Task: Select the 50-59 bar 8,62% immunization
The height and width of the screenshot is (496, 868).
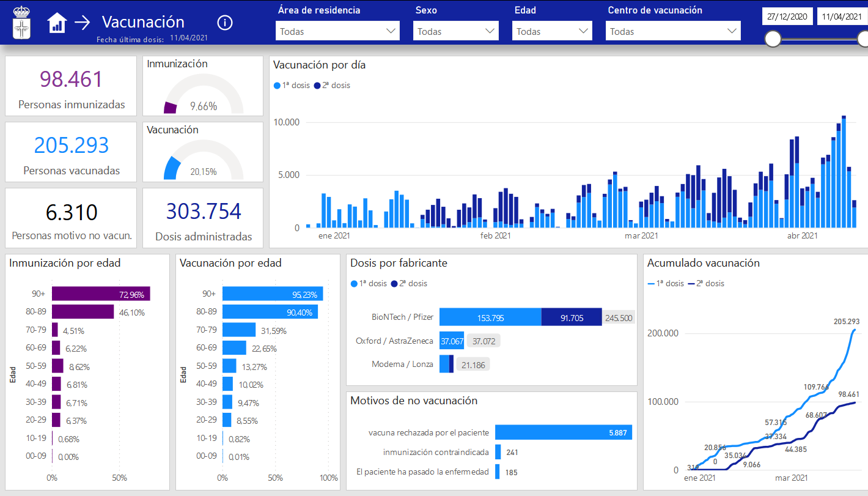Action: pos(57,366)
